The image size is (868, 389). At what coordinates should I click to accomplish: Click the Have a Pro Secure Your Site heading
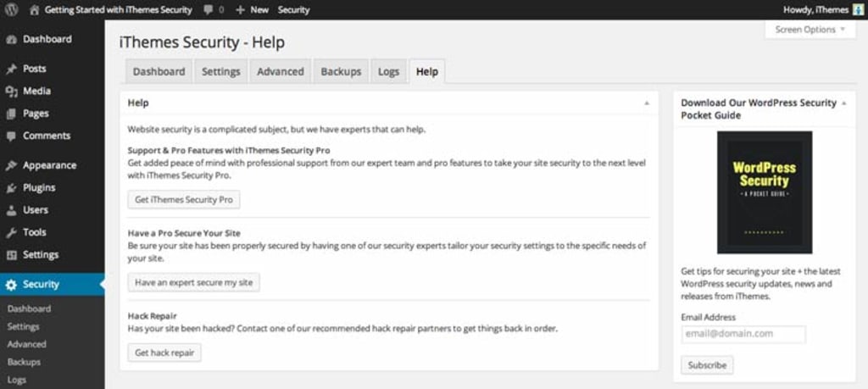point(184,233)
